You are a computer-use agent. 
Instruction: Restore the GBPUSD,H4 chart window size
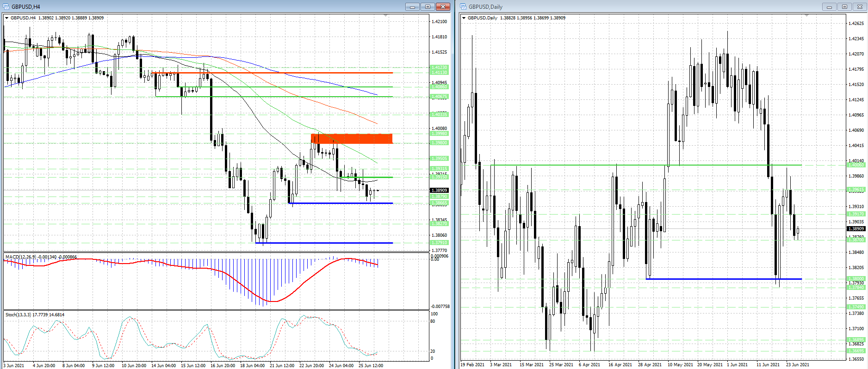click(x=428, y=6)
